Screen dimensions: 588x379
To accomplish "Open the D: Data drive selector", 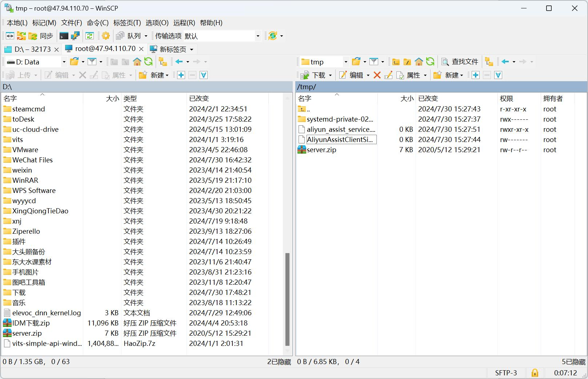I will pos(36,62).
